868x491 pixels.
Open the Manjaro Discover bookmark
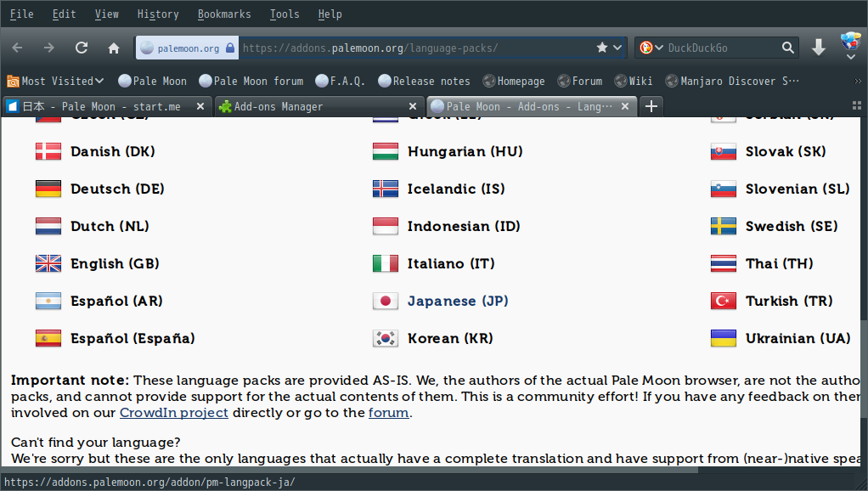click(x=732, y=81)
